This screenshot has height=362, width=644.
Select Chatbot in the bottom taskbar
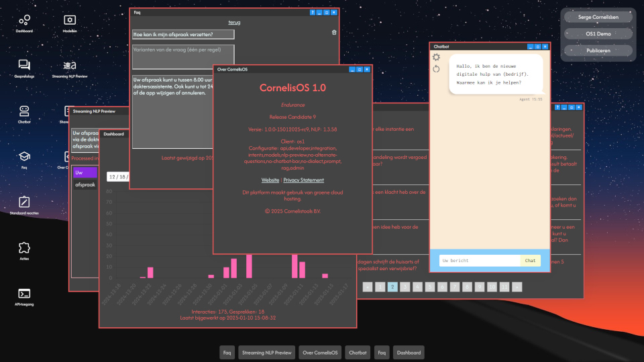tap(358, 353)
